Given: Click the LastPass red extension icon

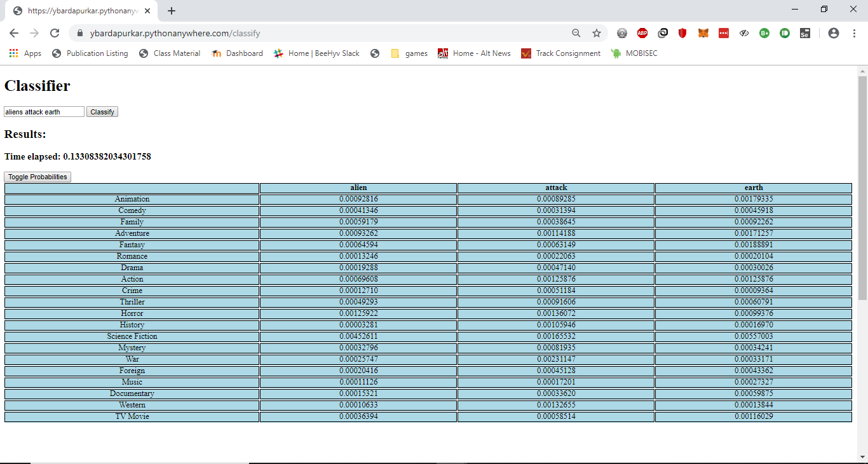Looking at the screenshot, I should pyautogui.click(x=724, y=33).
